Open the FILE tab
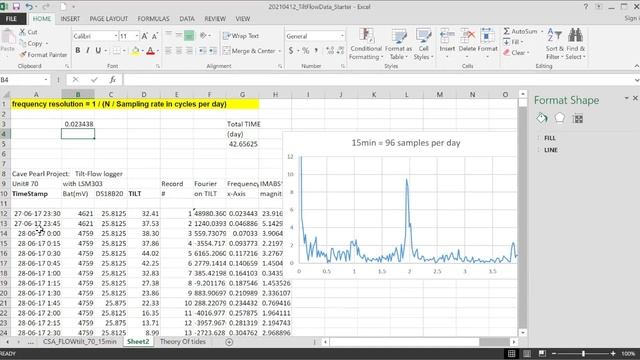This screenshot has height=360, width=640. pyautogui.click(x=11, y=19)
